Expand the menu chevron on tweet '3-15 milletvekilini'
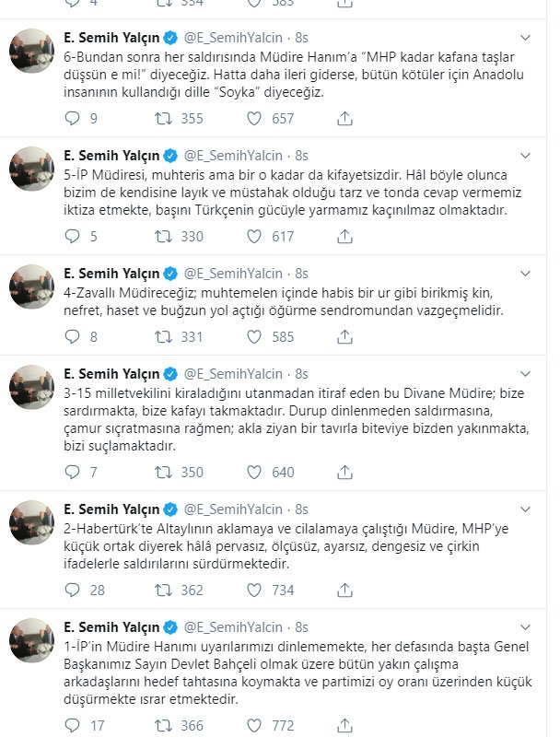Screen dimensions: 560x737 coord(525,373)
